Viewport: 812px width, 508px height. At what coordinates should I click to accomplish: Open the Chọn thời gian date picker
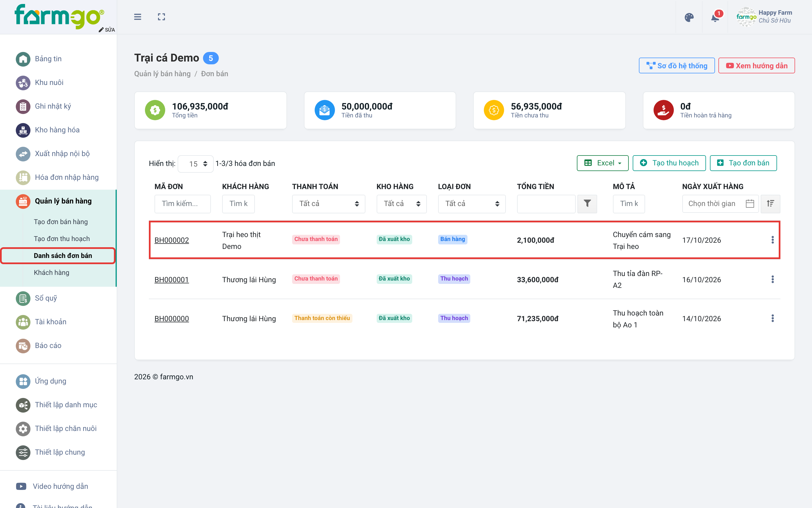point(720,203)
